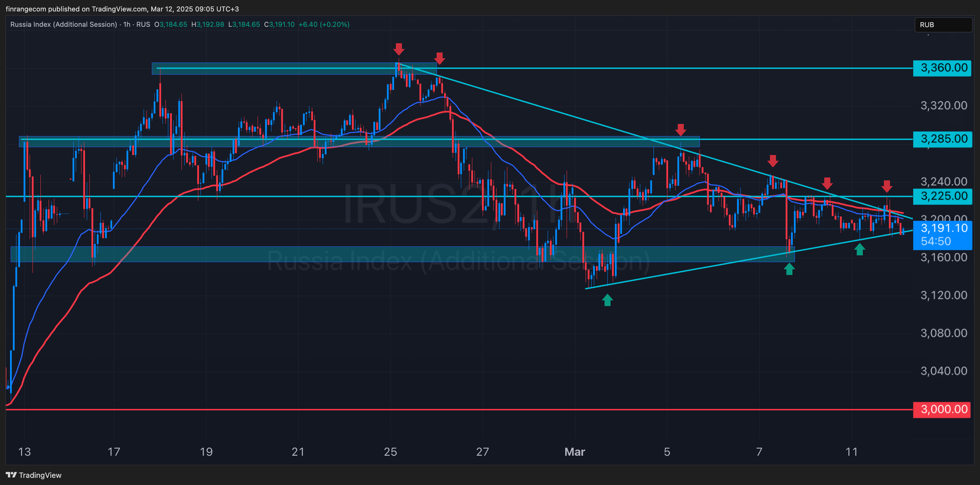Image resolution: width=980 pixels, height=485 pixels.
Task: Click the red arrow above the 3,285 zone
Action: tap(680, 130)
